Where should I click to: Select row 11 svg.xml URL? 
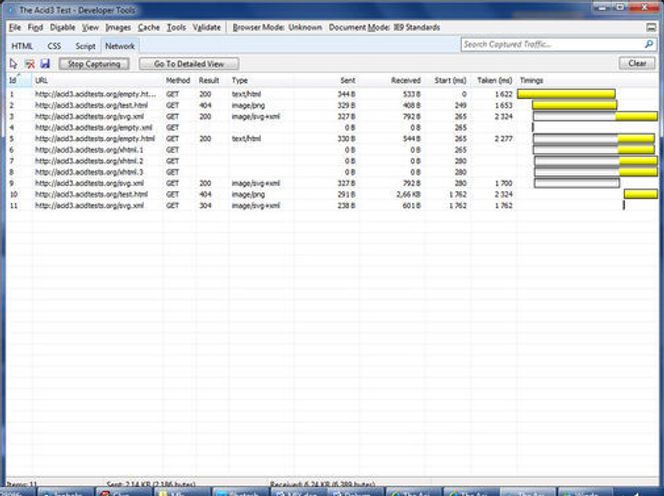[x=89, y=205]
